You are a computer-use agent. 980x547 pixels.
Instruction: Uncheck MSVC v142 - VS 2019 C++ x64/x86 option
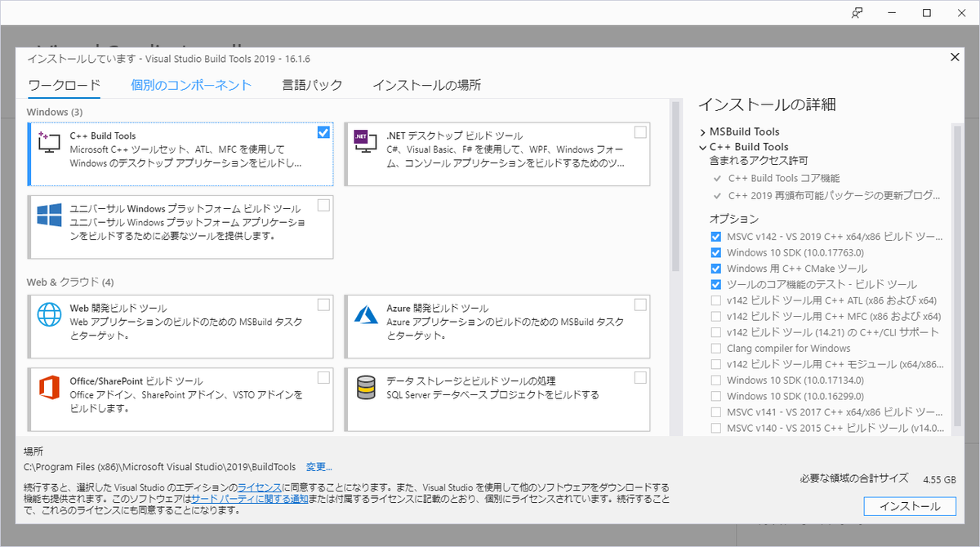point(716,237)
